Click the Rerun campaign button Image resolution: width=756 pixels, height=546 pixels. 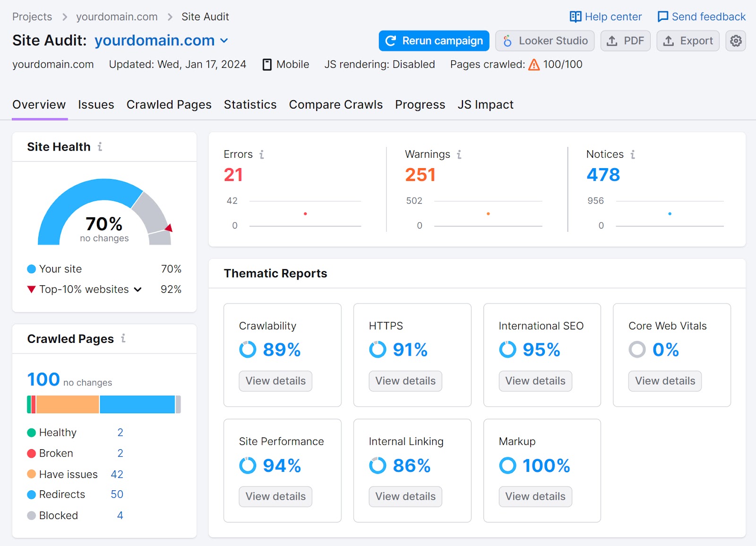point(433,41)
